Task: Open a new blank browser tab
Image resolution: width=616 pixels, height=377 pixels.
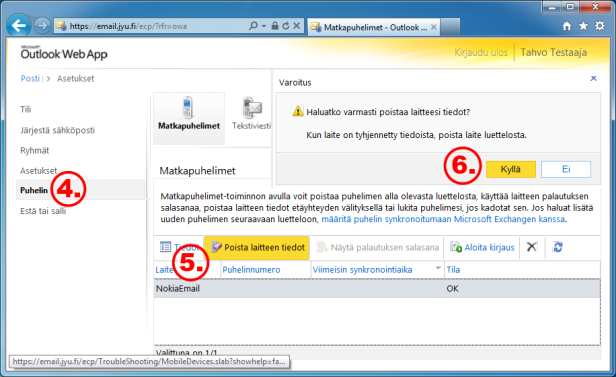Action: (x=450, y=27)
